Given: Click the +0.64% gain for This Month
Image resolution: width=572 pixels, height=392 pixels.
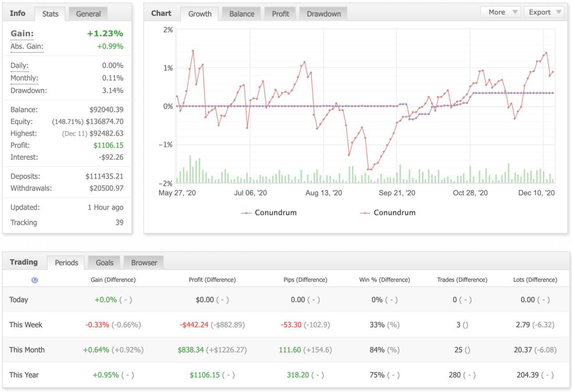Looking at the screenshot, I should tap(96, 350).
